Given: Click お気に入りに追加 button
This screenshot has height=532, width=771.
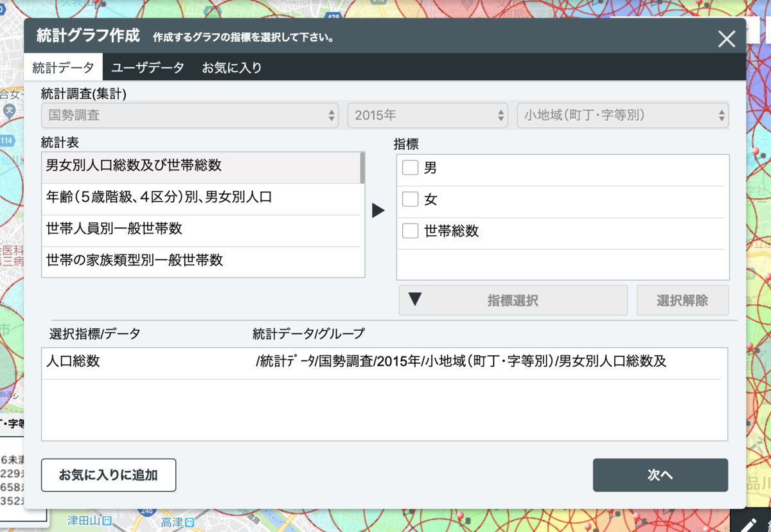Looking at the screenshot, I should (x=108, y=475).
